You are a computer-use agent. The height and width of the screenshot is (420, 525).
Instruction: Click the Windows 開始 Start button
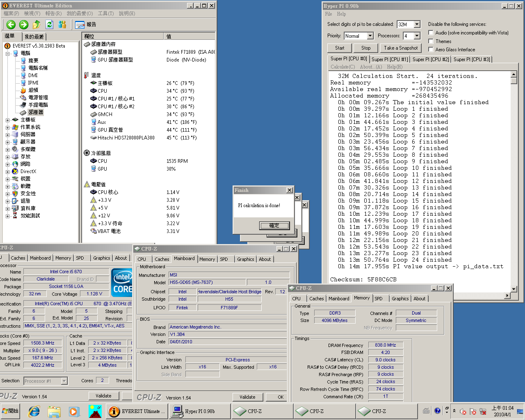coord(11,411)
